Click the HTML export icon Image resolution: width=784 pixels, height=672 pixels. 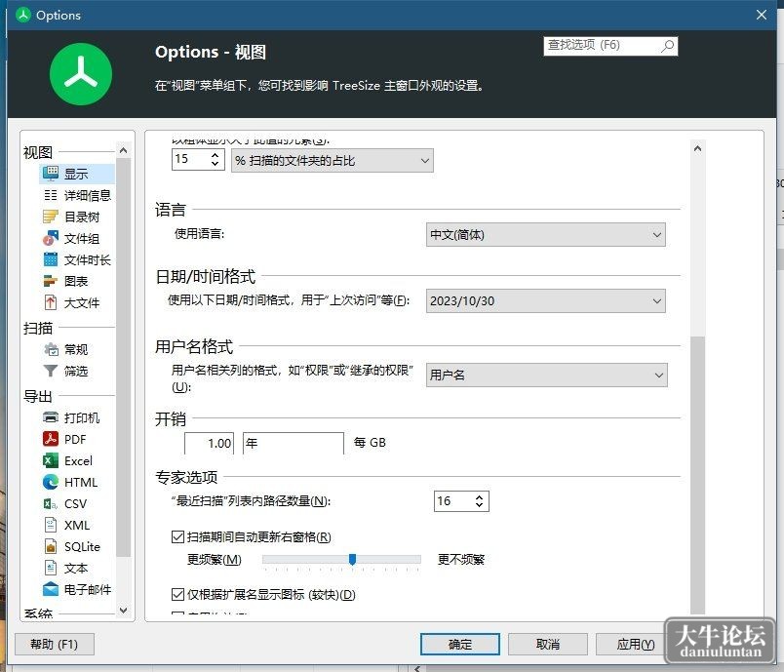[51, 482]
